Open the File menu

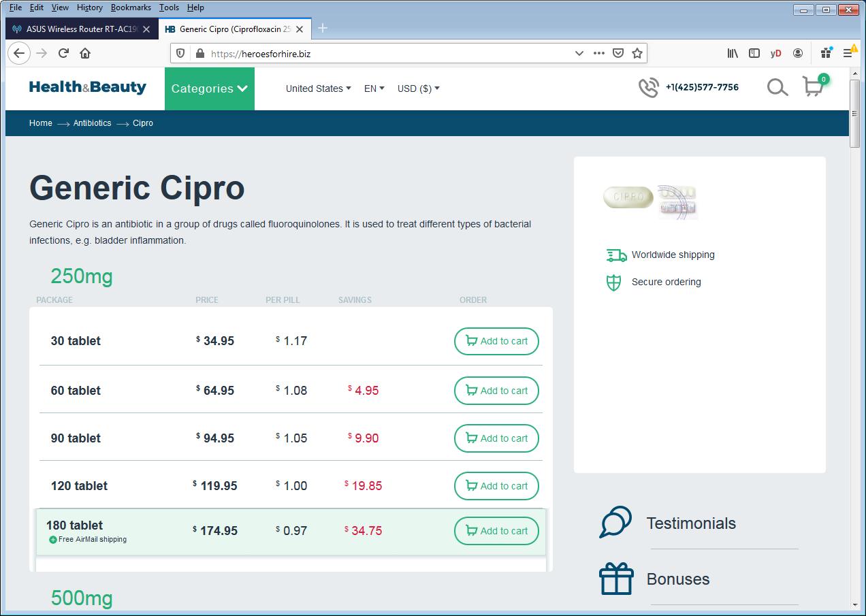(x=16, y=7)
